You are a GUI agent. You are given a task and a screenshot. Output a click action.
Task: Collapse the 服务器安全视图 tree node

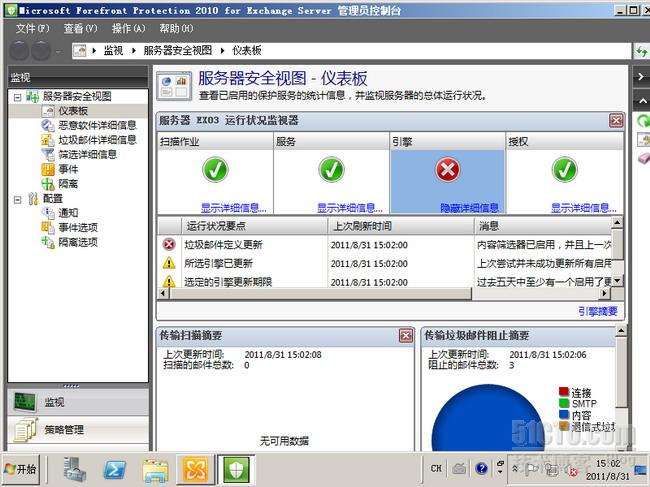point(17,98)
